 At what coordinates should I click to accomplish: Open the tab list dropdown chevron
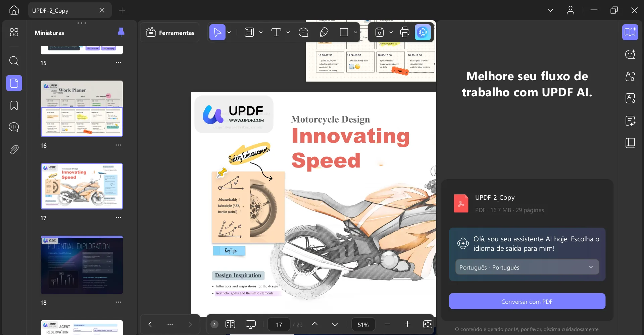[x=550, y=10]
